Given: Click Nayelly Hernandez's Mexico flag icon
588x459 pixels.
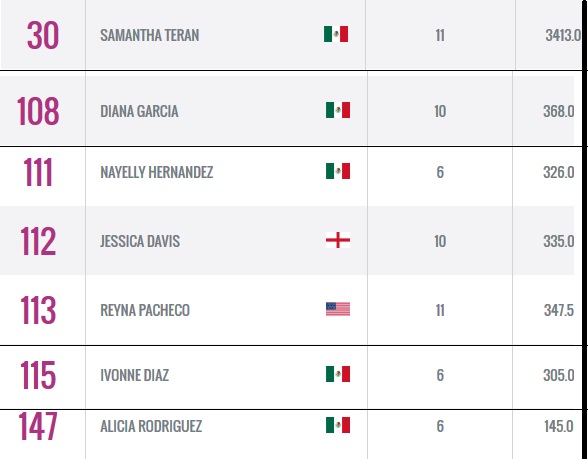Looking at the screenshot, I should point(338,171).
